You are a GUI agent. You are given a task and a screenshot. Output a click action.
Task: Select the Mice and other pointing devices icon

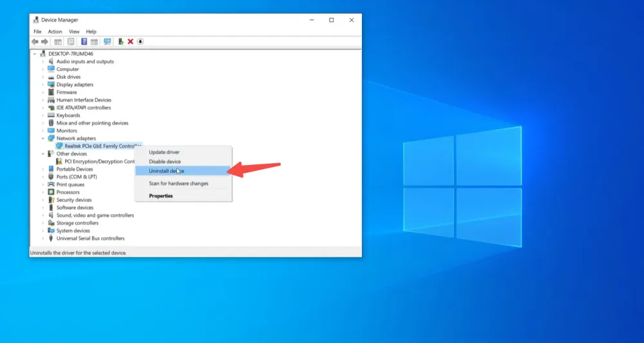point(51,123)
